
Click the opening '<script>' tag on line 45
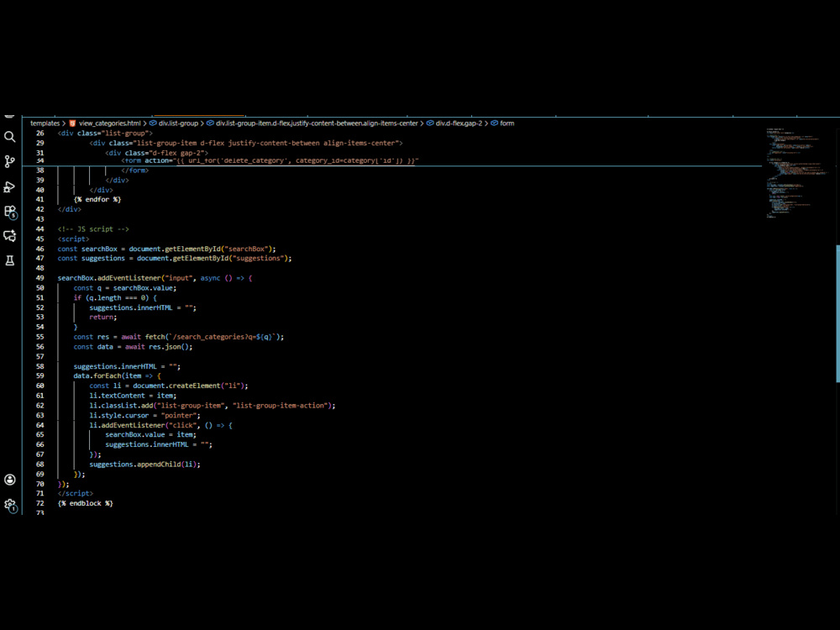pyautogui.click(x=73, y=239)
